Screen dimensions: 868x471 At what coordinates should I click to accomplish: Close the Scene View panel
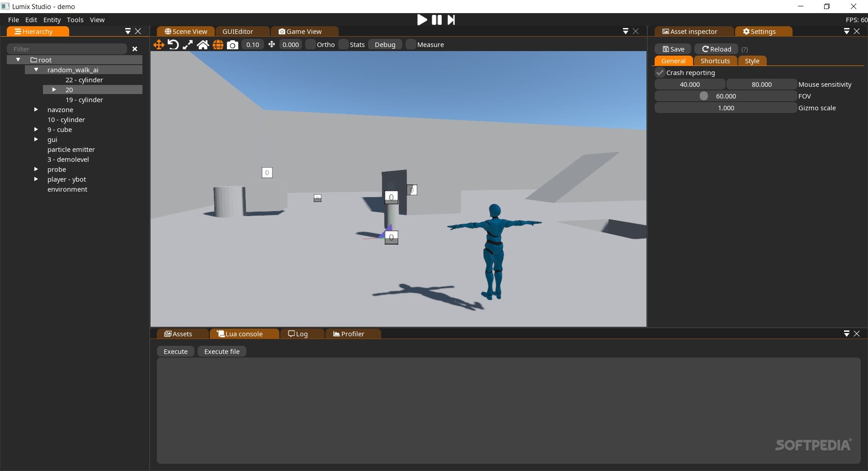[636, 31]
